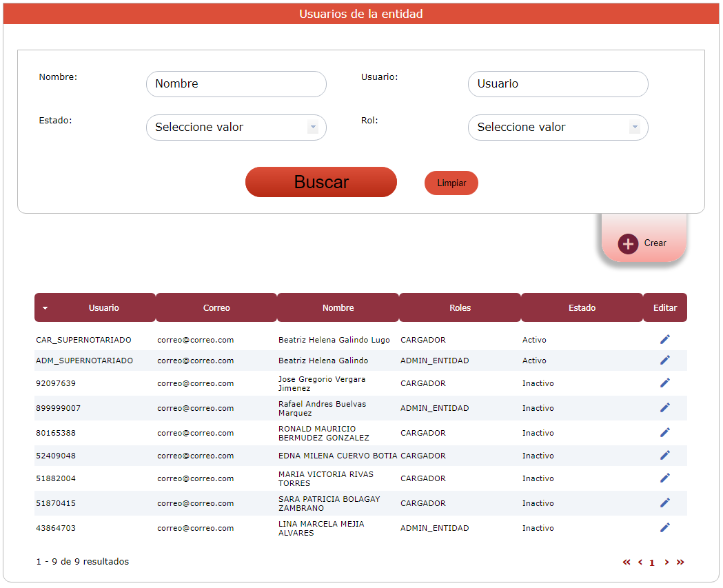Edit LINA MARCELA MEJIA ALVARES row

(664, 527)
